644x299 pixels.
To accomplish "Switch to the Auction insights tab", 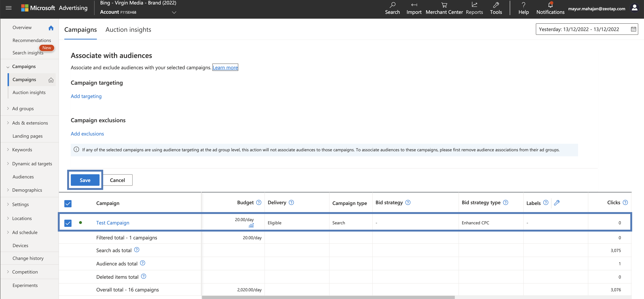I will click(128, 30).
